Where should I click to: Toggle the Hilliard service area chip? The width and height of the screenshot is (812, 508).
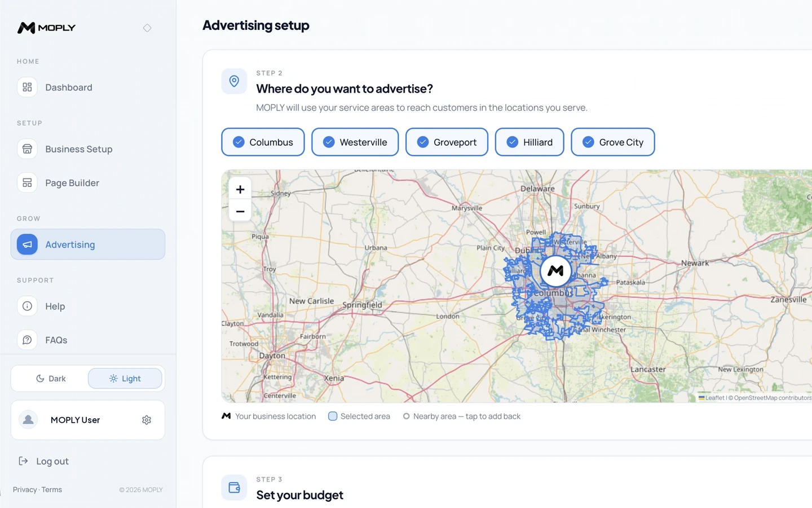point(529,142)
